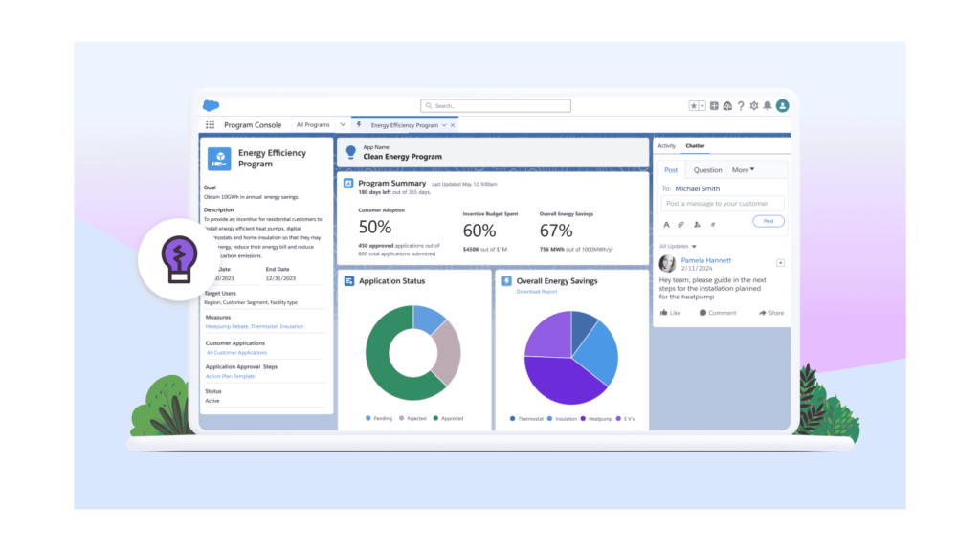Open the Help question mark icon
This screenshot has height=551, width=980.
tap(740, 105)
